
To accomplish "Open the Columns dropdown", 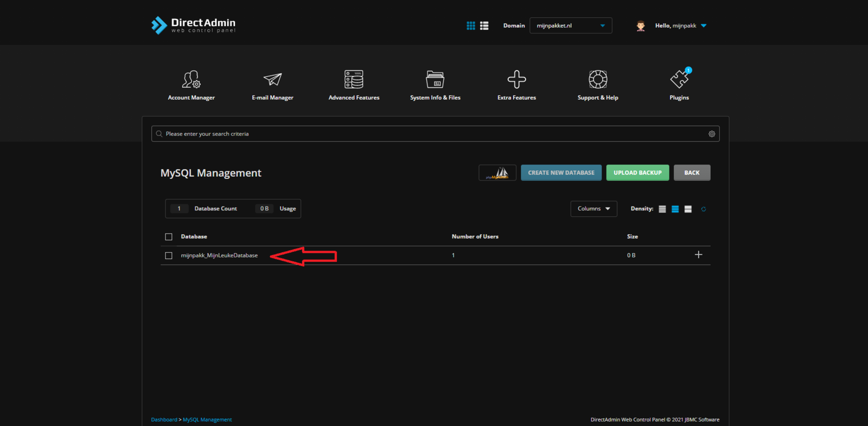I will point(593,209).
